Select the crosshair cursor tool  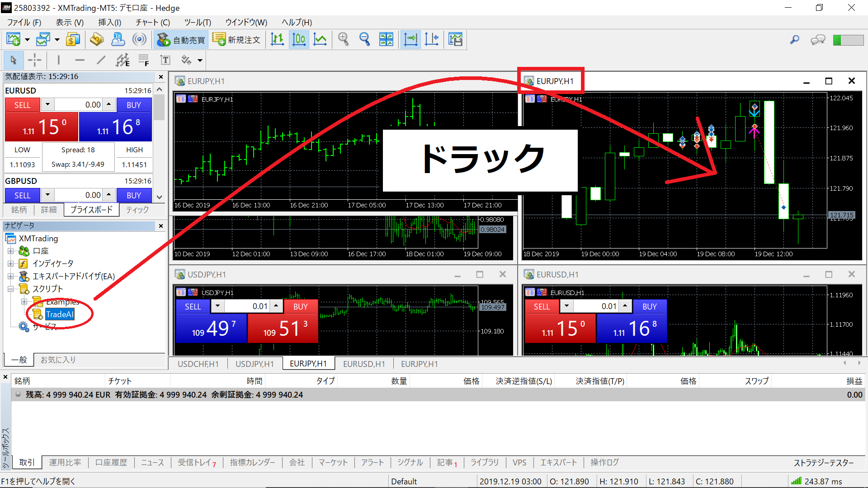[x=34, y=60]
